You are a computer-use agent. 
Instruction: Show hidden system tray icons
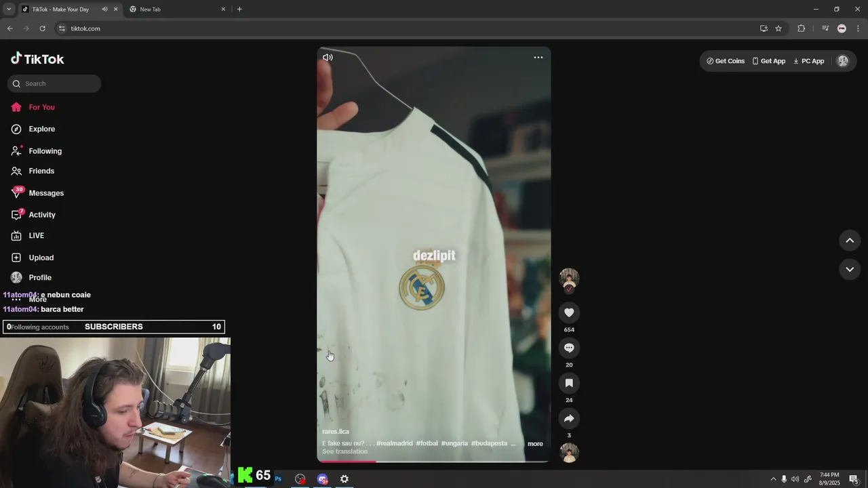click(773, 479)
